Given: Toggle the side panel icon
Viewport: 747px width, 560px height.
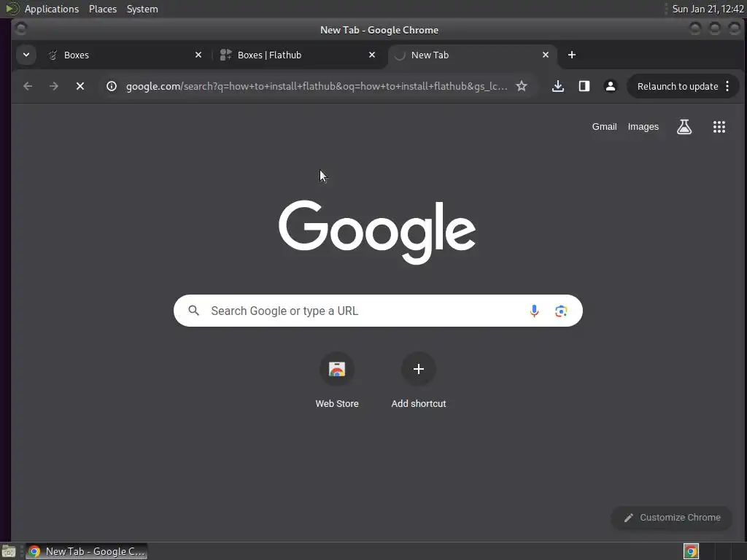Looking at the screenshot, I should [584, 86].
